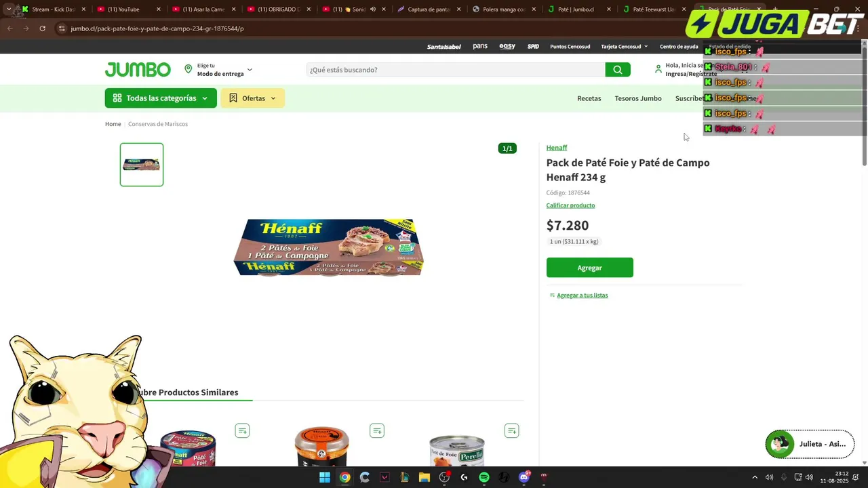Select the Hénaff product thumbnail
The width and height of the screenshot is (868, 488).
[142, 165]
